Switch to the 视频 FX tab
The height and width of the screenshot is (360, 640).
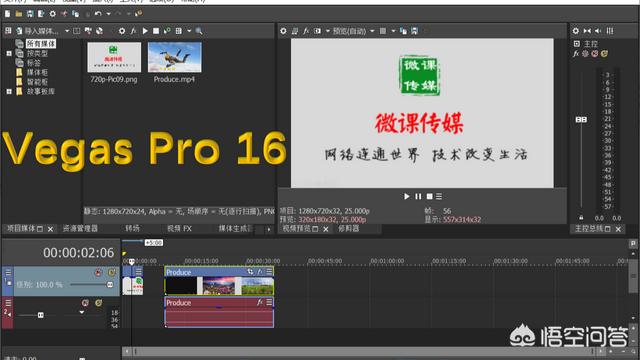[x=179, y=229]
